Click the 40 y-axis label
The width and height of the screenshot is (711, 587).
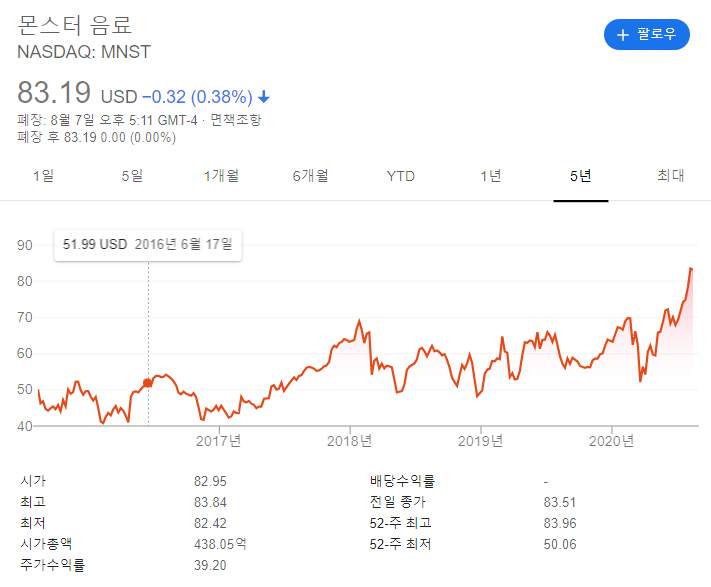(25, 426)
